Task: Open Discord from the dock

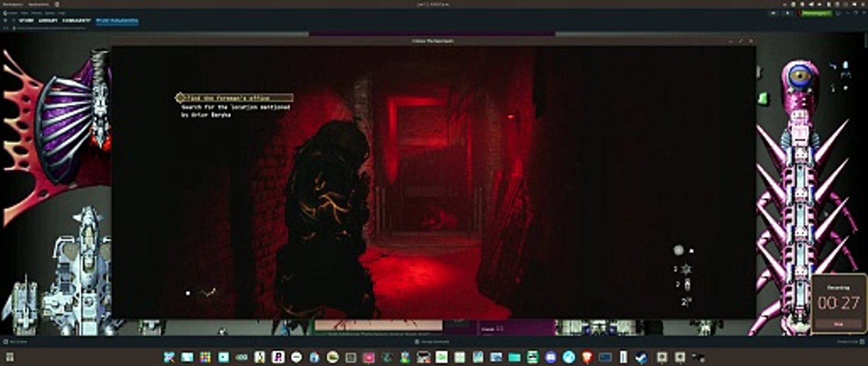Action: point(551,358)
